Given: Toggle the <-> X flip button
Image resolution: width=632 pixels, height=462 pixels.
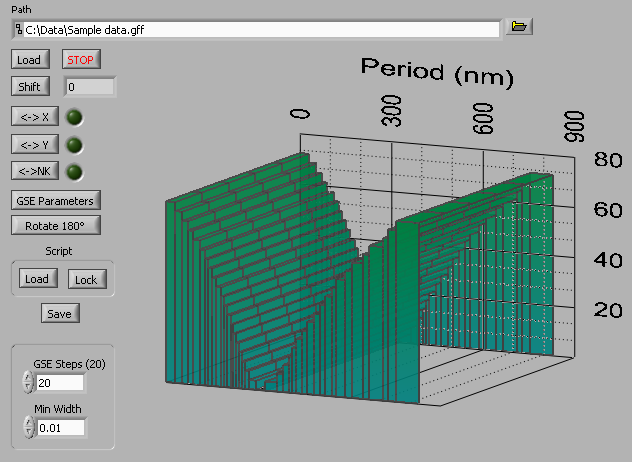Looking at the screenshot, I should pos(34,116).
